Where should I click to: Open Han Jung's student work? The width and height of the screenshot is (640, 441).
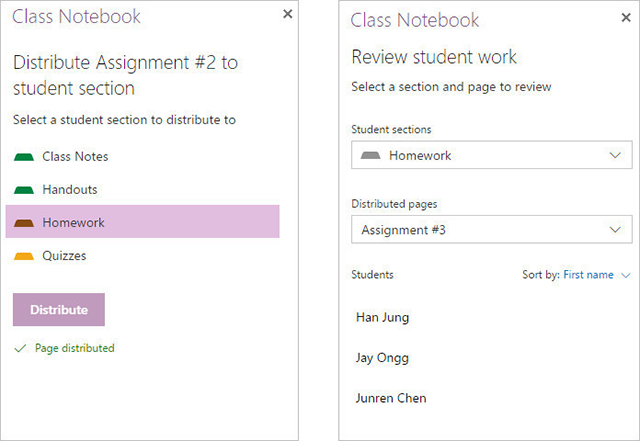[x=382, y=317]
